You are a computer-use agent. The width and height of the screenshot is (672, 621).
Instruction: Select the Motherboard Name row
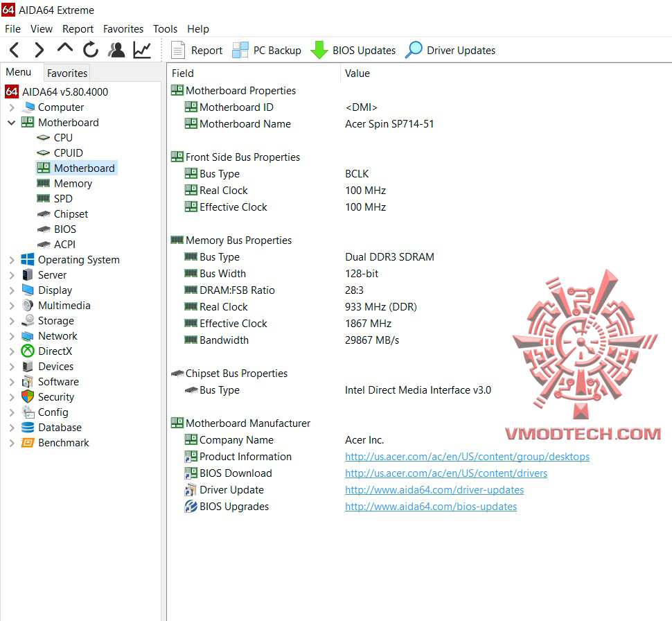pos(419,124)
